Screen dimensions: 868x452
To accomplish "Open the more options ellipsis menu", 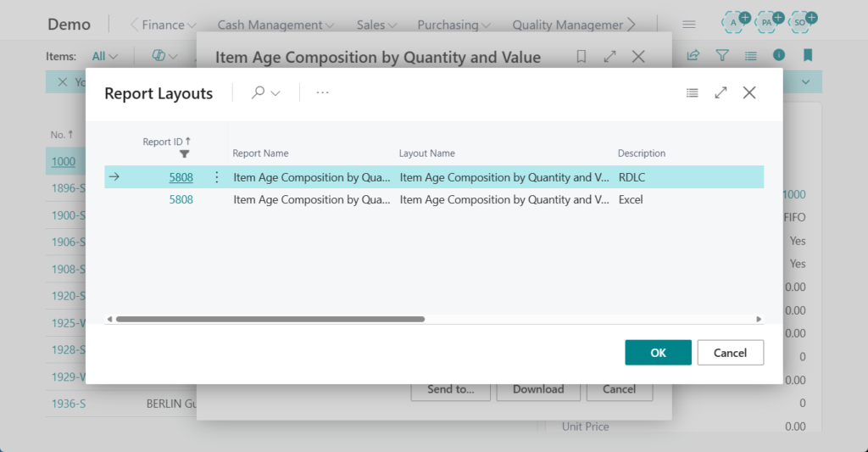I will click(x=322, y=93).
